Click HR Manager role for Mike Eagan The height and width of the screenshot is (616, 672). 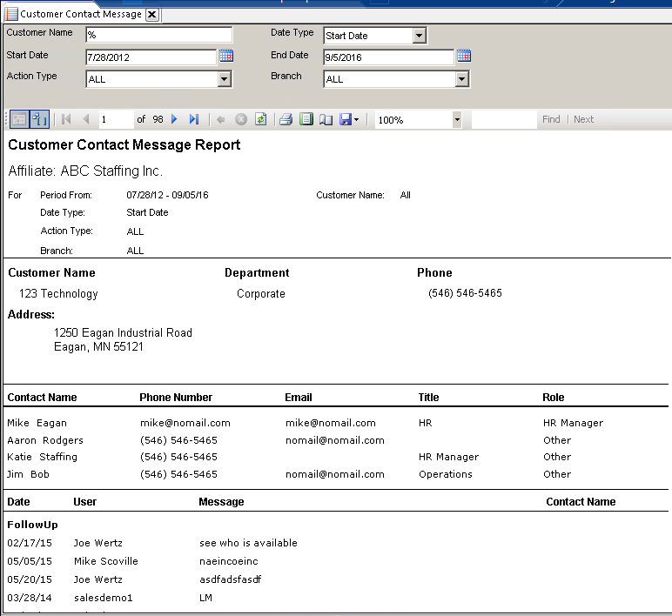[x=573, y=423]
